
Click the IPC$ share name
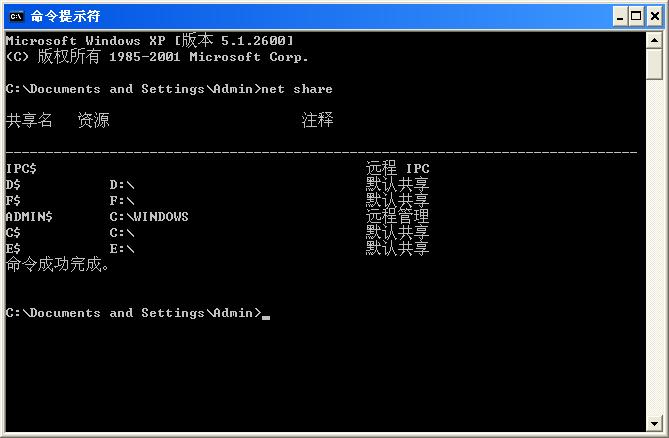pyautogui.click(x=21, y=169)
